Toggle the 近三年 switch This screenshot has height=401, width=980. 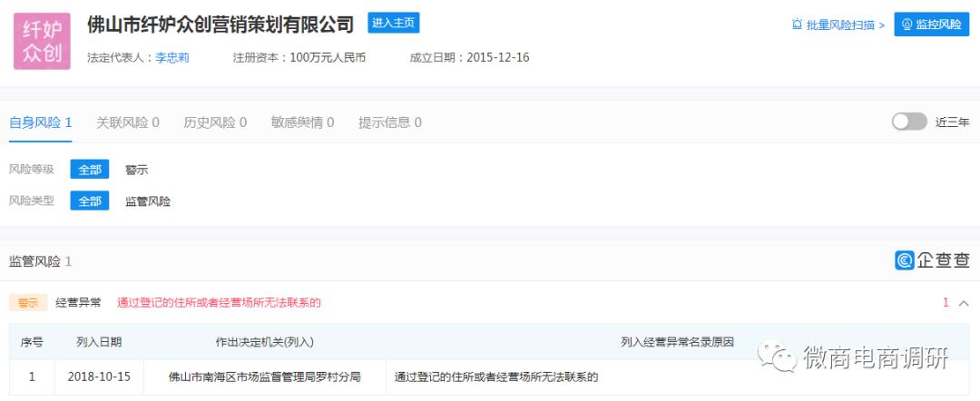908,122
